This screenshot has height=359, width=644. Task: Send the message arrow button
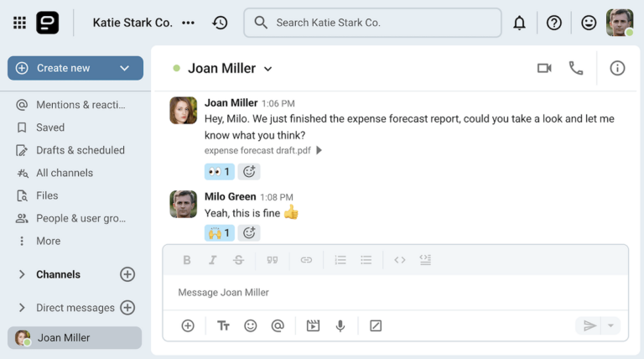pos(589,325)
